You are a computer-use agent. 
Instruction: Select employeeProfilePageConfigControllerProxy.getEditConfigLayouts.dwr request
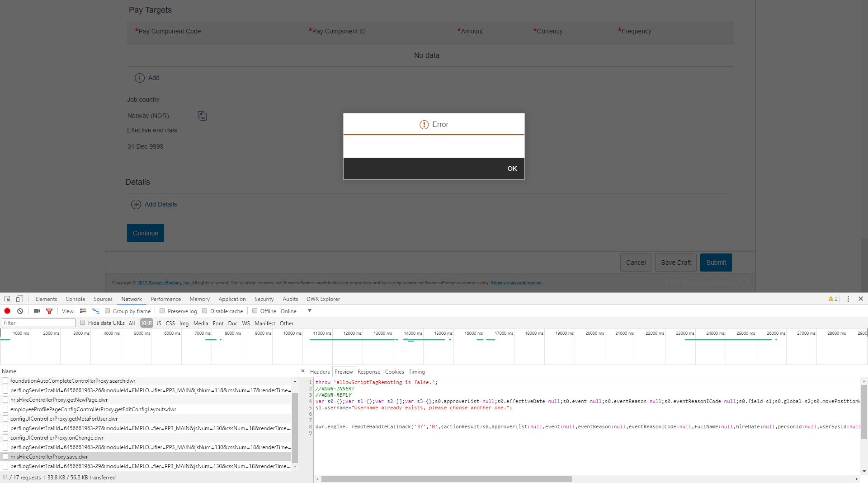pos(93,409)
